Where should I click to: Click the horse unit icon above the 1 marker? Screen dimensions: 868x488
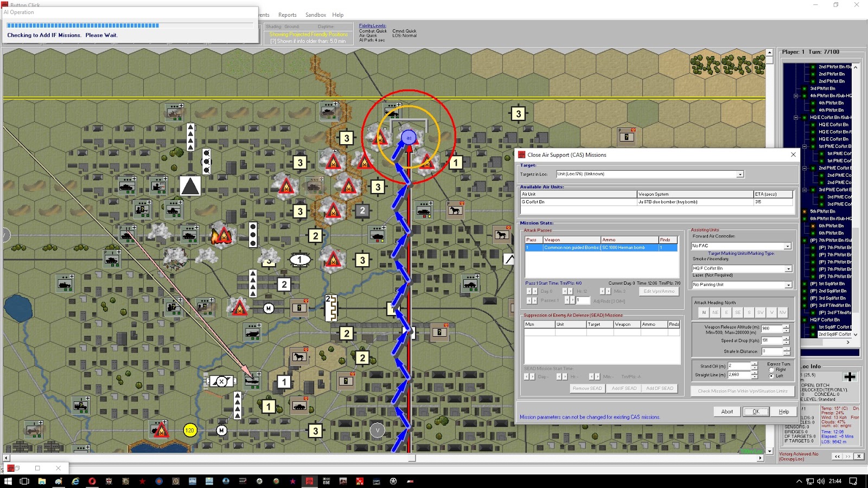coord(298,356)
